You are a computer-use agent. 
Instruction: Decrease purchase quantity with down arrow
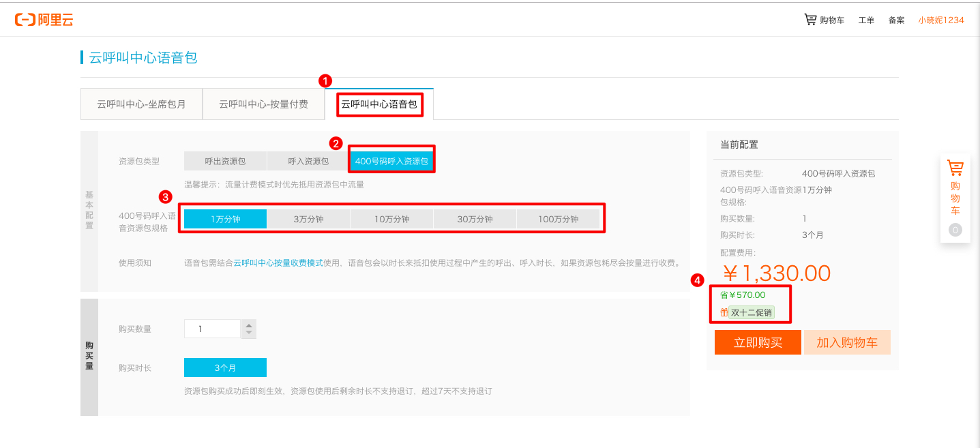(249, 333)
